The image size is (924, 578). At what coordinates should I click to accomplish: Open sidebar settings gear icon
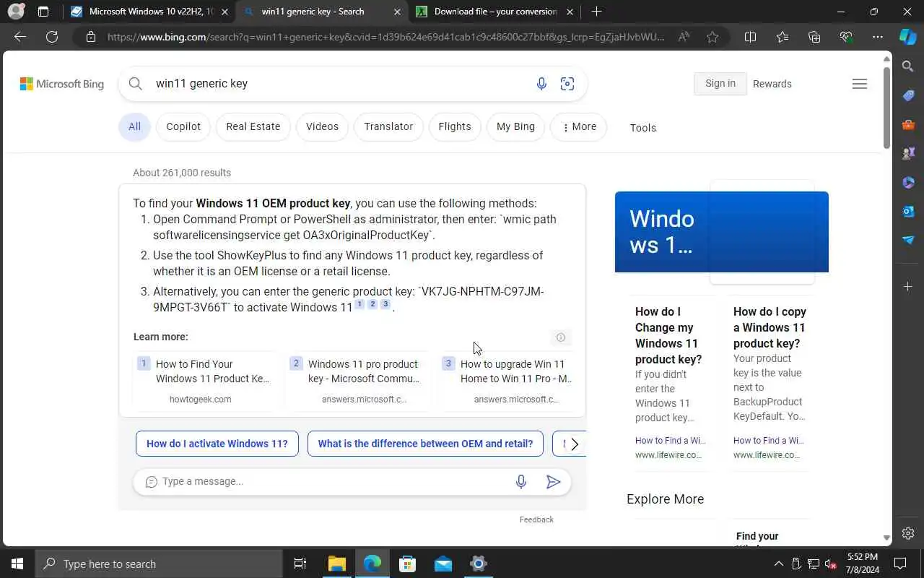tap(908, 533)
